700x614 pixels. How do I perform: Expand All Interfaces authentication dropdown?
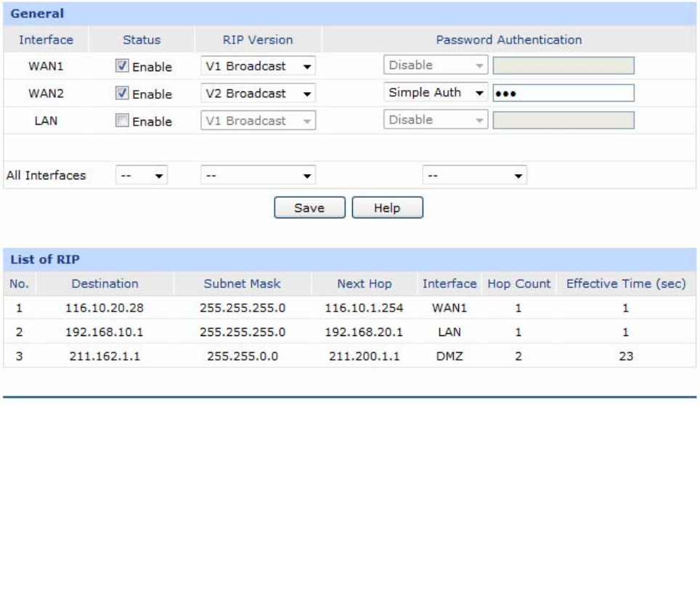click(474, 175)
